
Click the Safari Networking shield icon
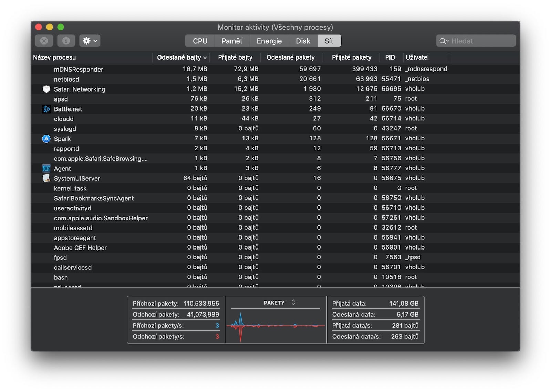tap(46, 89)
